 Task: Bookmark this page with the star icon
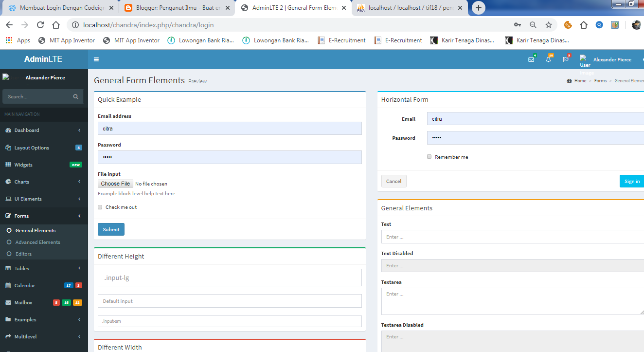click(549, 25)
